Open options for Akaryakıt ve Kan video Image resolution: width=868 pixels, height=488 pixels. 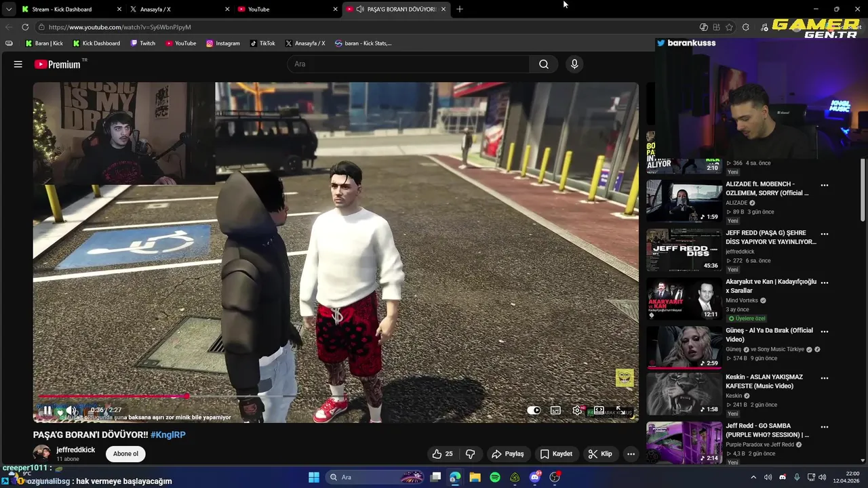[825, 283]
